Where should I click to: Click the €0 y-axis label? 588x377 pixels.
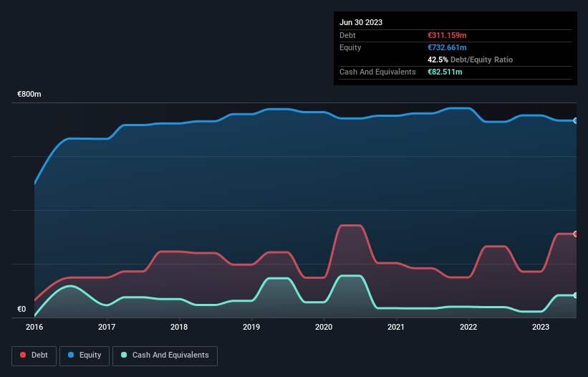[x=21, y=309]
